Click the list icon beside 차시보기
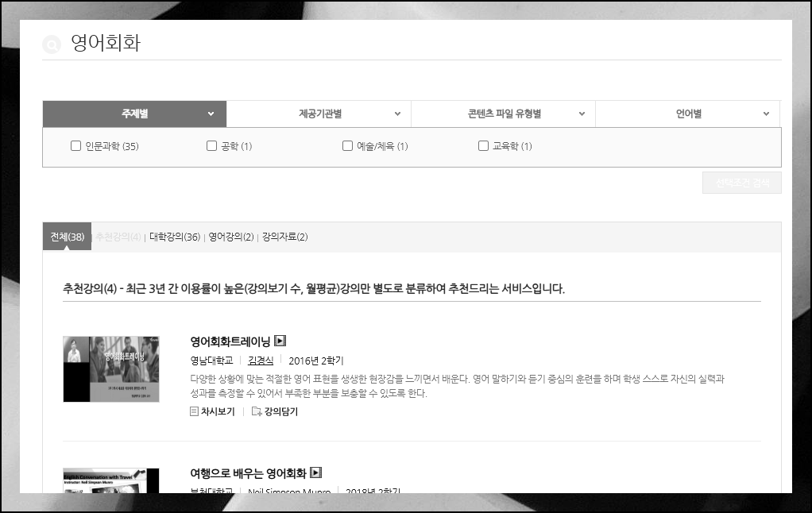Image resolution: width=812 pixels, height=513 pixels. pyautogui.click(x=194, y=411)
